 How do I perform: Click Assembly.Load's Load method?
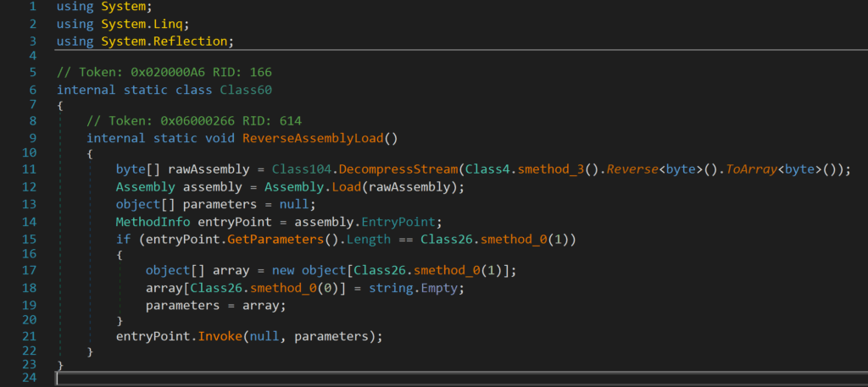click(346, 187)
